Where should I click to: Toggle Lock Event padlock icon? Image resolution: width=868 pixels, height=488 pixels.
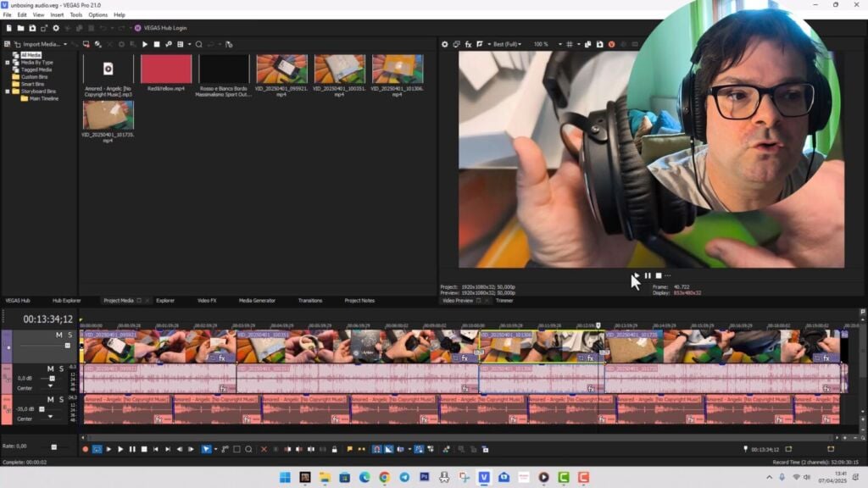pos(334,449)
